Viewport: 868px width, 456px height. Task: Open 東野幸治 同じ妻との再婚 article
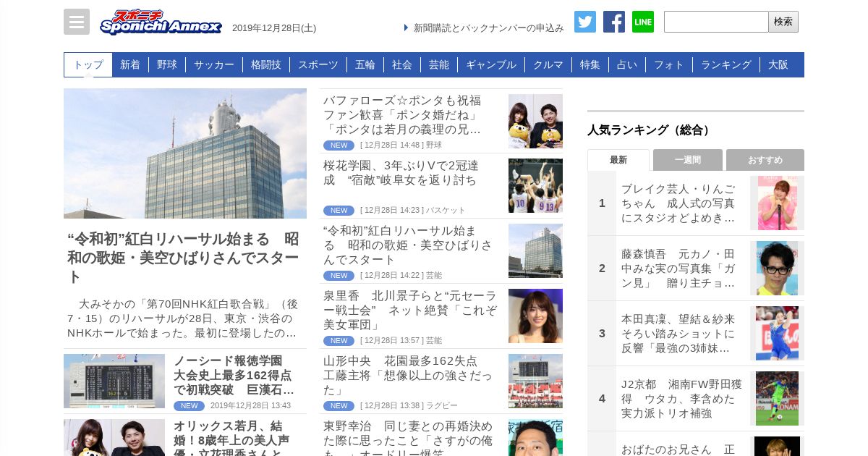point(408,438)
